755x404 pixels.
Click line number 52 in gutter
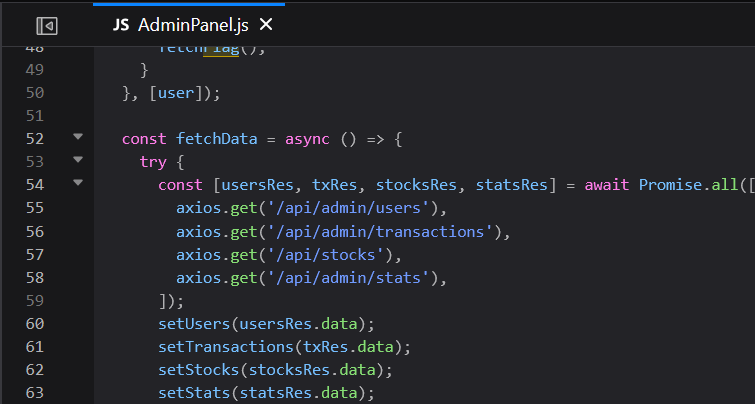pos(35,139)
